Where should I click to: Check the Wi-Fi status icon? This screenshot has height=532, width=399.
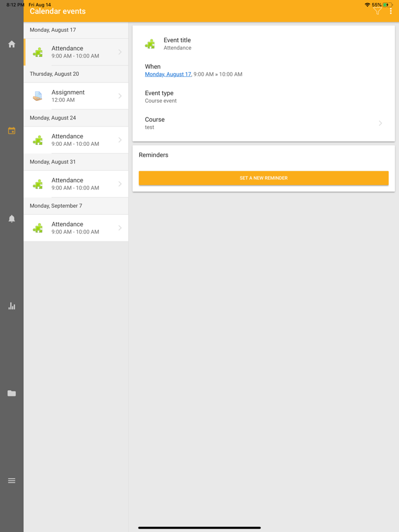pos(368,5)
